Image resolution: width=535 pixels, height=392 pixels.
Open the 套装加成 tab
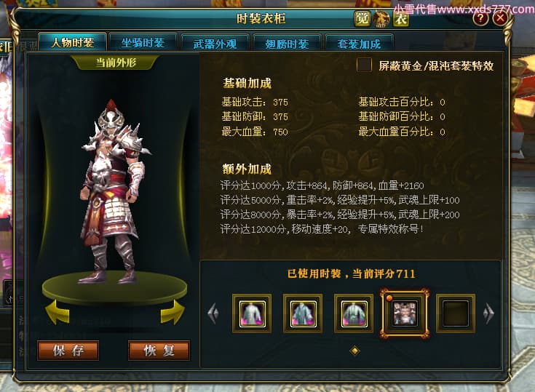359,43
